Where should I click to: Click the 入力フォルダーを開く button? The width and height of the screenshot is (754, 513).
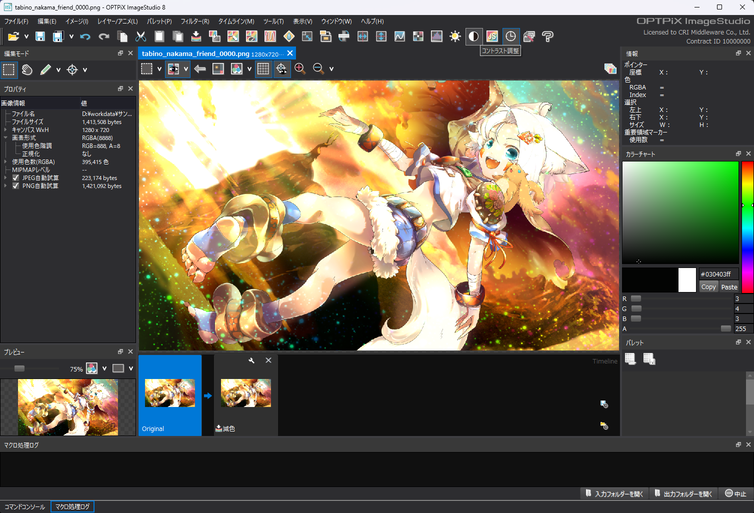coord(615,494)
